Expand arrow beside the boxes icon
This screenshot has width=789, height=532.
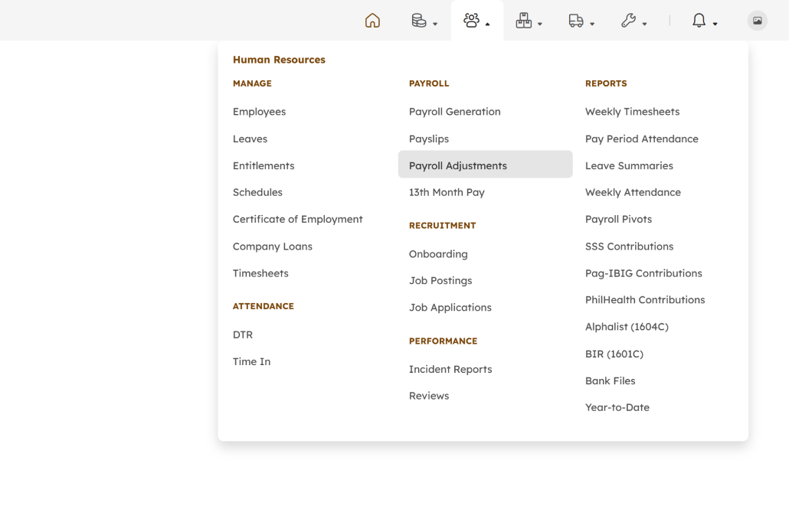pyautogui.click(x=540, y=24)
